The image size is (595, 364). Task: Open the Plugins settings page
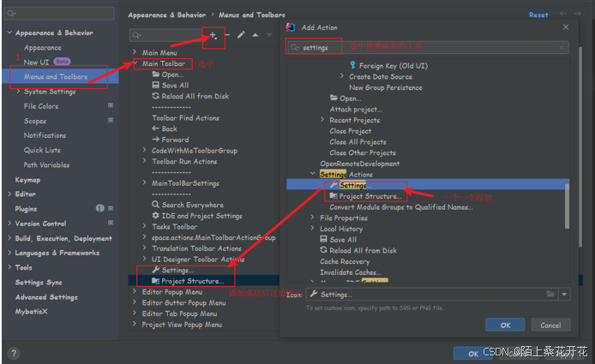point(26,209)
